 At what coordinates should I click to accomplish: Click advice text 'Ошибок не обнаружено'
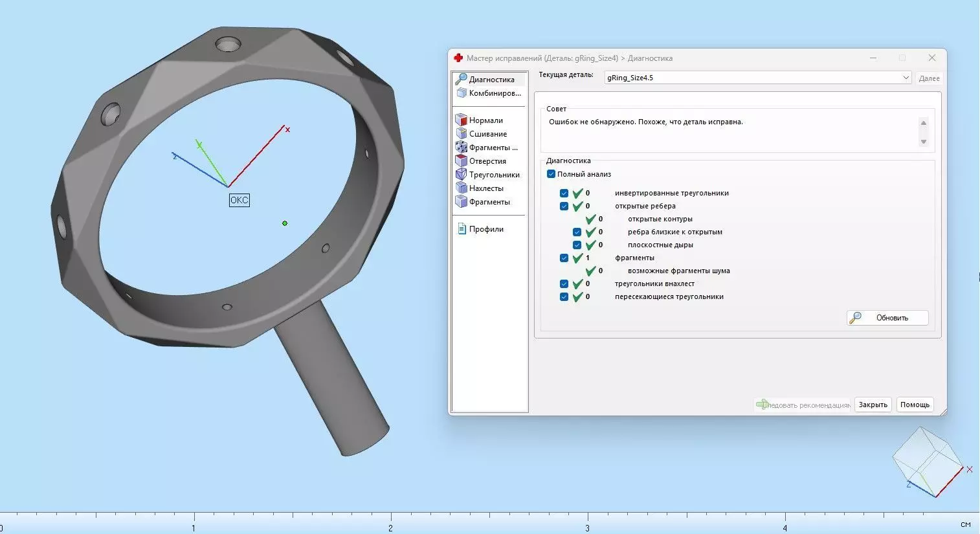point(592,122)
